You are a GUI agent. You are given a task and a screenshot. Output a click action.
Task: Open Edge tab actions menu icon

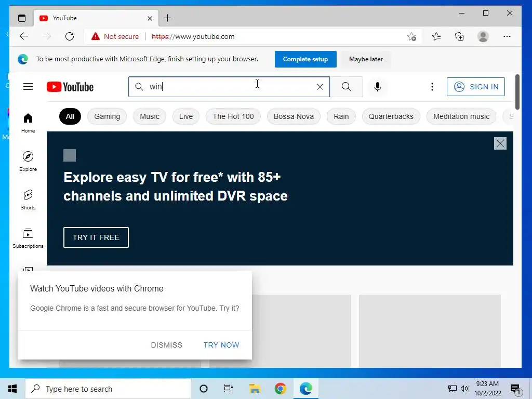point(22,18)
